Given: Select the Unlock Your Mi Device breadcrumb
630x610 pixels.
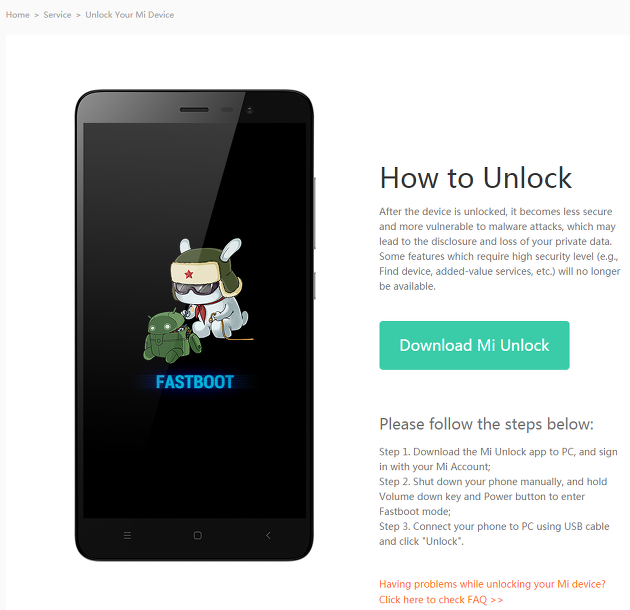Looking at the screenshot, I should (x=129, y=15).
